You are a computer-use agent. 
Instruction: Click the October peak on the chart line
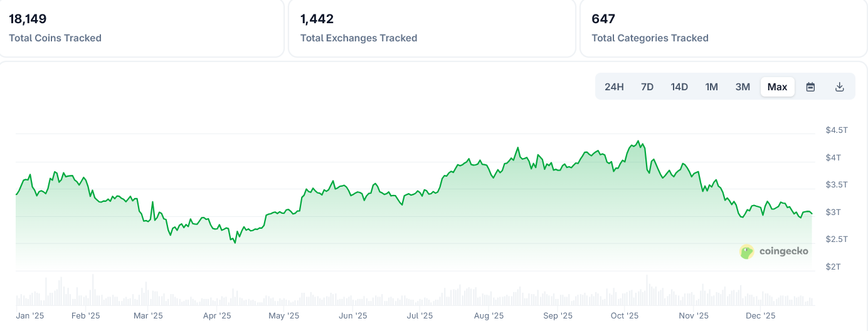coord(638,141)
